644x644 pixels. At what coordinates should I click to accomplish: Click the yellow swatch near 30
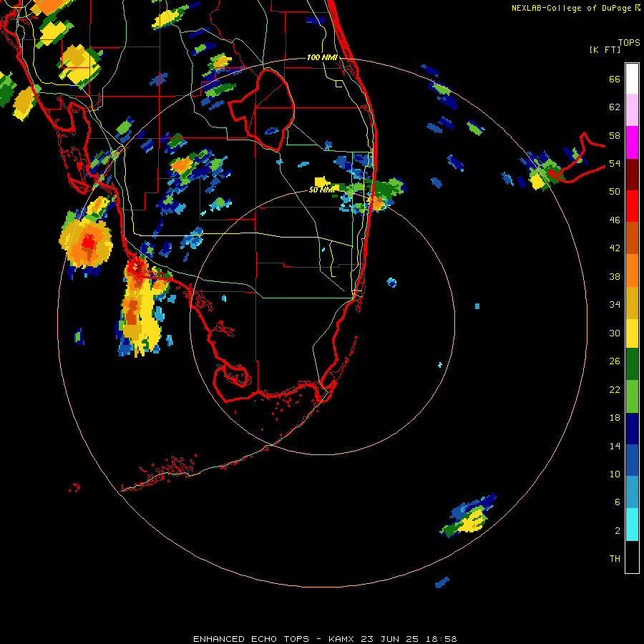tap(632, 333)
